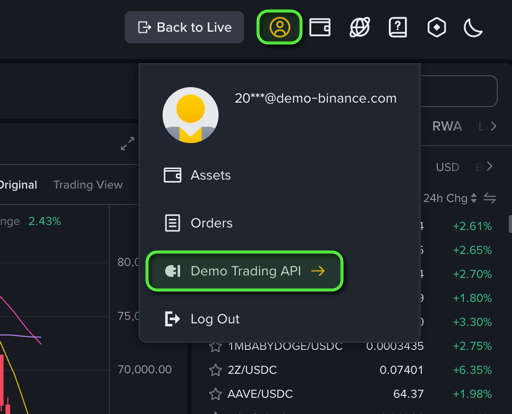
Task: Click the market list scrollbar handle
Action: tap(510, 224)
